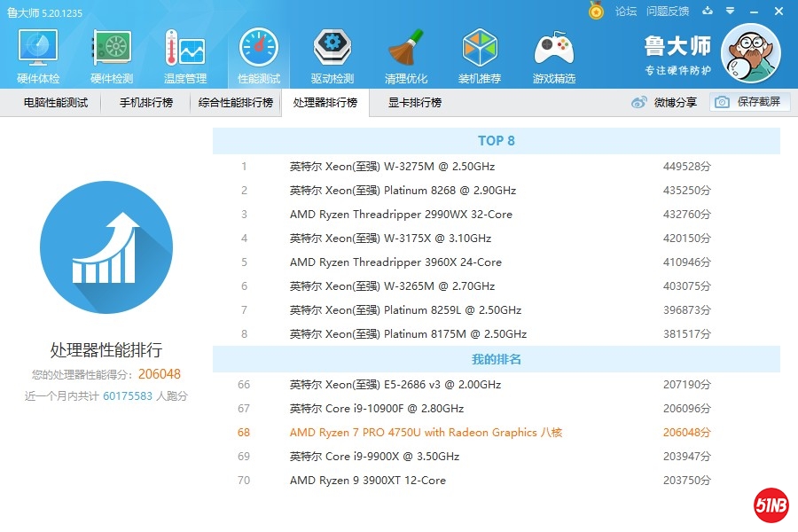Click the 鲁大师 cartoon avatar
The height and width of the screenshot is (532, 798).
pos(750,54)
